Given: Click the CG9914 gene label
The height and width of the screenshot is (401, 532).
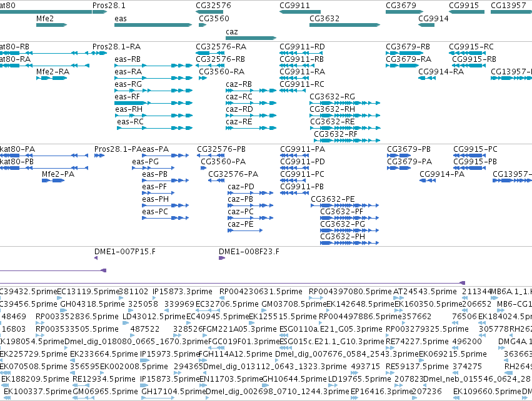Looking at the screenshot, I should (x=433, y=19).
